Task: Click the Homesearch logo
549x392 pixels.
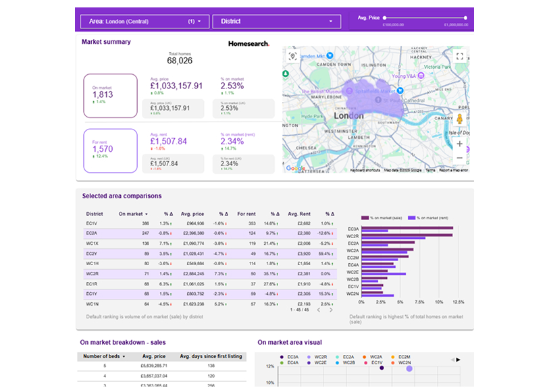Action: pyautogui.click(x=249, y=43)
